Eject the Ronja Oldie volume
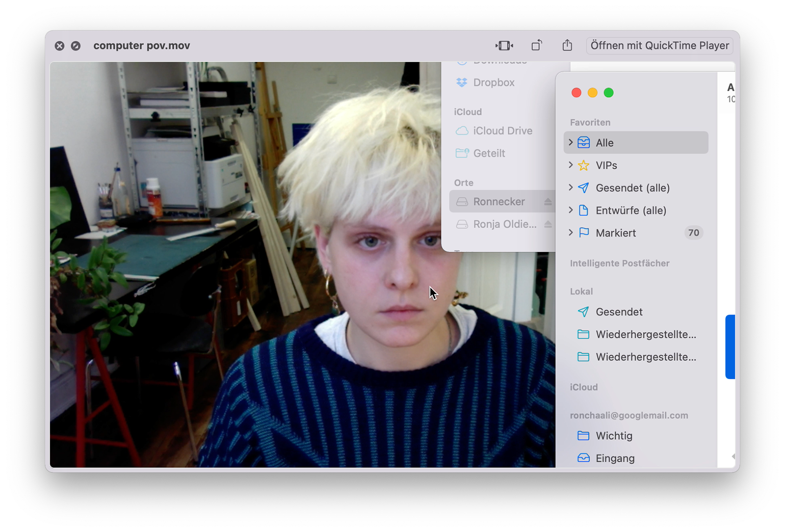 coord(548,224)
